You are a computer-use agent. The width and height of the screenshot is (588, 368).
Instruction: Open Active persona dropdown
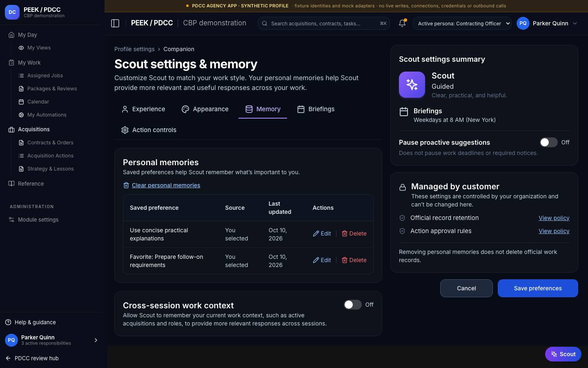[x=462, y=23]
